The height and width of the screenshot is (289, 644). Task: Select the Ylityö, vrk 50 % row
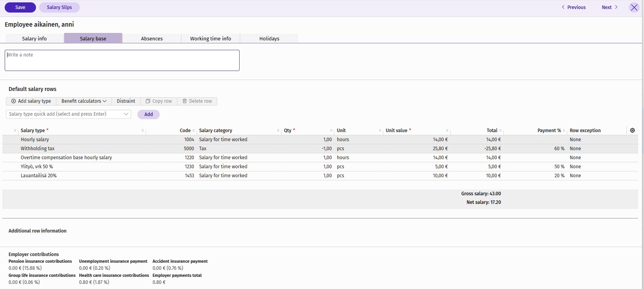(x=320, y=167)
